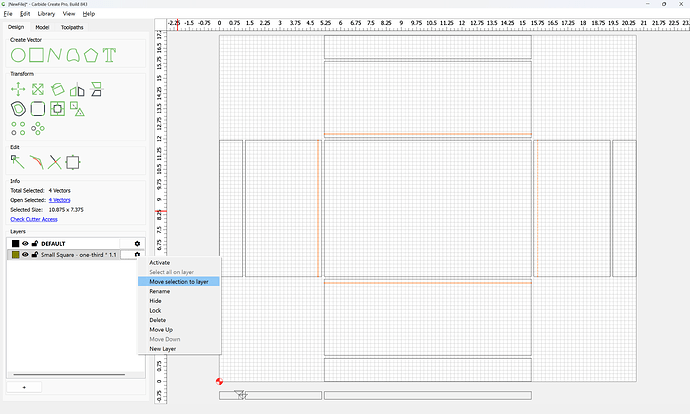Activate the Join/Delete X edit tool
Image resolution: width=690 pixels, height=414 pixels.
tap(55, 162)
